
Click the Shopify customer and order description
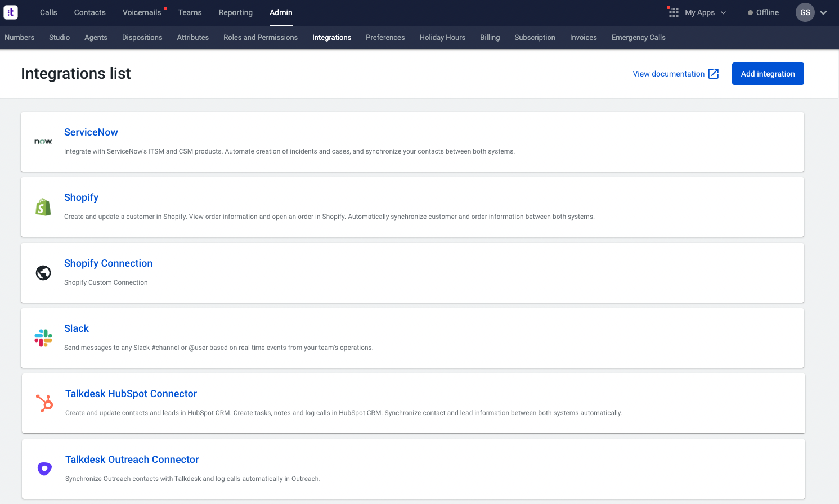point(329,217)
